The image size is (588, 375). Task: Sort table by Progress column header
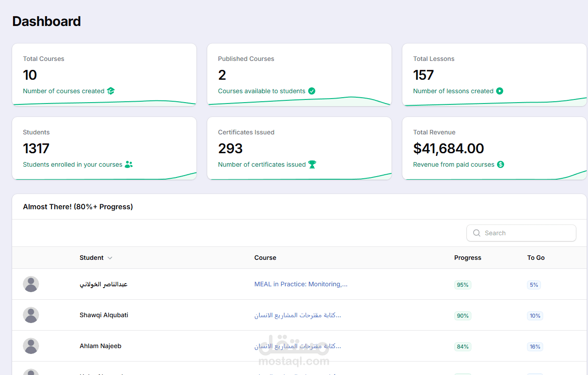click(x=467, y=258)
